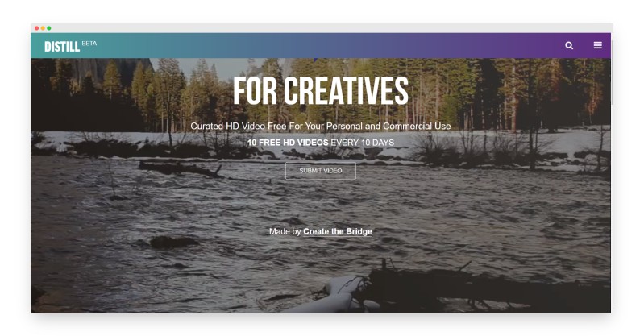
Task: Click the Curated HD Video tagline
Action: point(320,127)
